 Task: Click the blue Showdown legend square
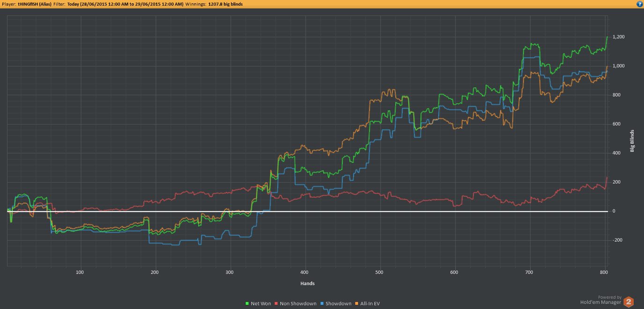tap(322, 304)
